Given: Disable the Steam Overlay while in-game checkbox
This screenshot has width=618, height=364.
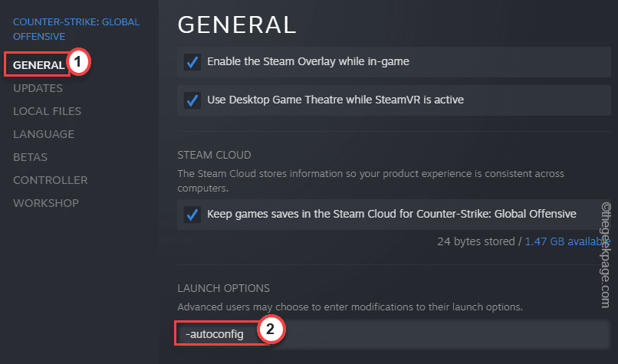Looking at the screenshot, I should click(192, 61).
